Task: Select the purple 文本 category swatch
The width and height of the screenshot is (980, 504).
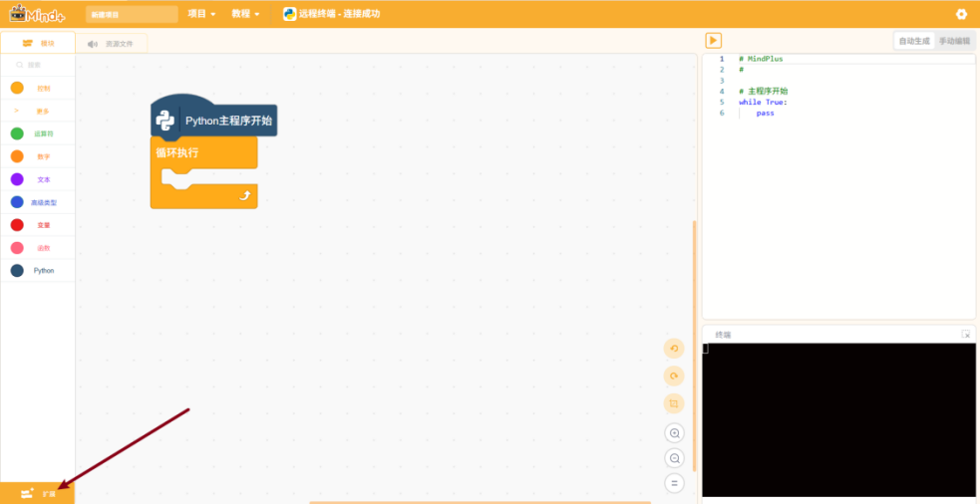Action: pyautogui.click(x=17, y=179)
